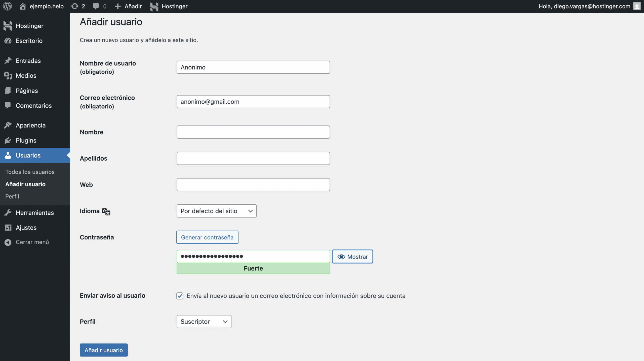644x361 pixels.
Task: Click the Apariencia brush icon
Action: [x=8, y=125]
